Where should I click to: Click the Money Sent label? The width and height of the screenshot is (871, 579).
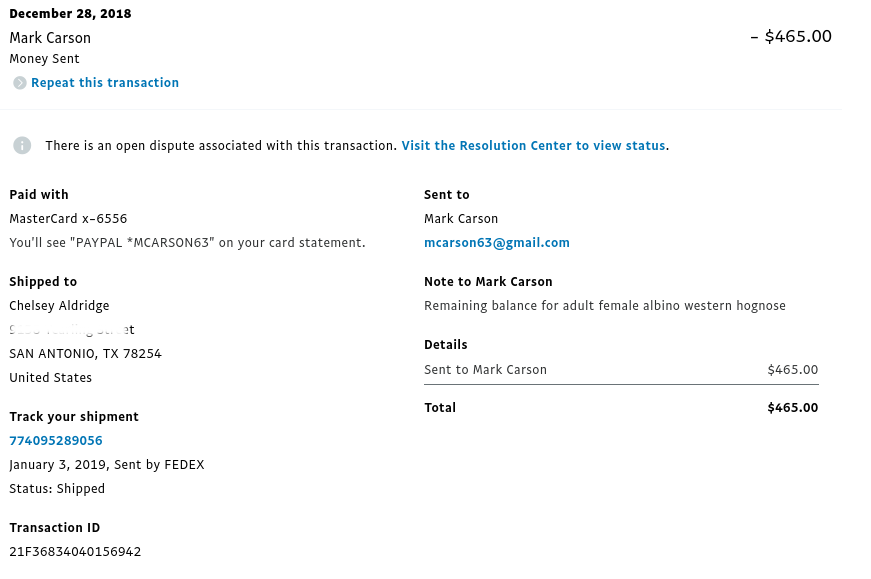click(44, 59)
